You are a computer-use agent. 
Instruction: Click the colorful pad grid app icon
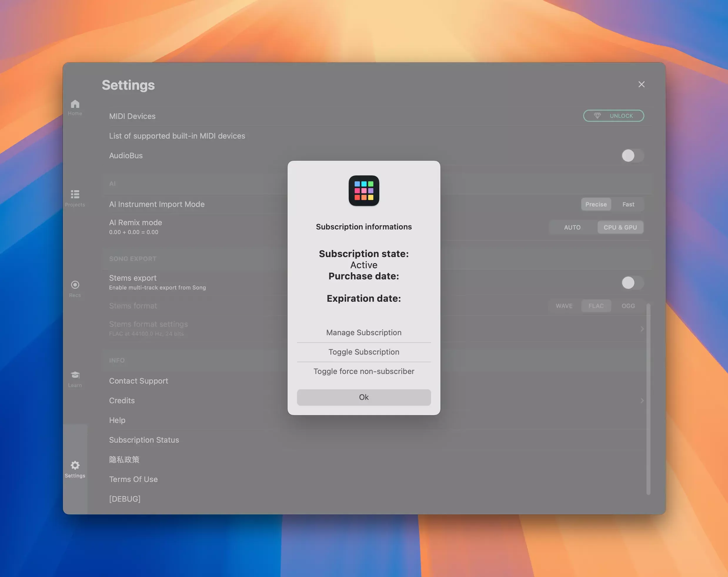pos(364,191)
